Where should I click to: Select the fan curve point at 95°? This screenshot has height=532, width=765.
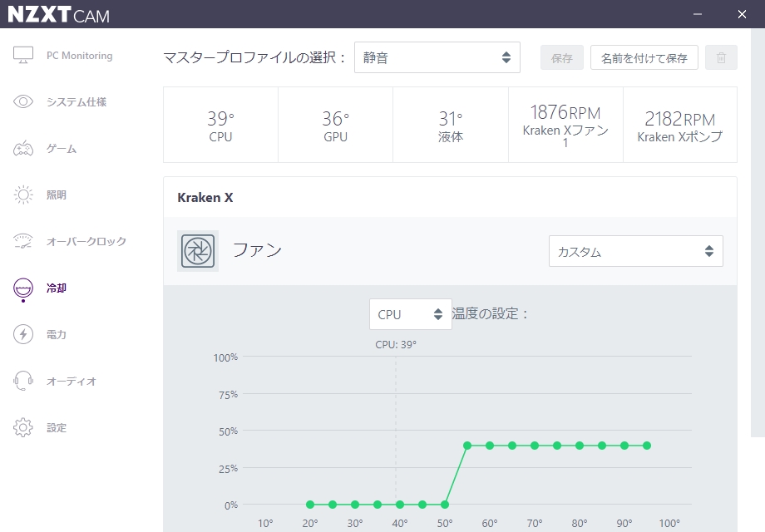coord(646,446)
